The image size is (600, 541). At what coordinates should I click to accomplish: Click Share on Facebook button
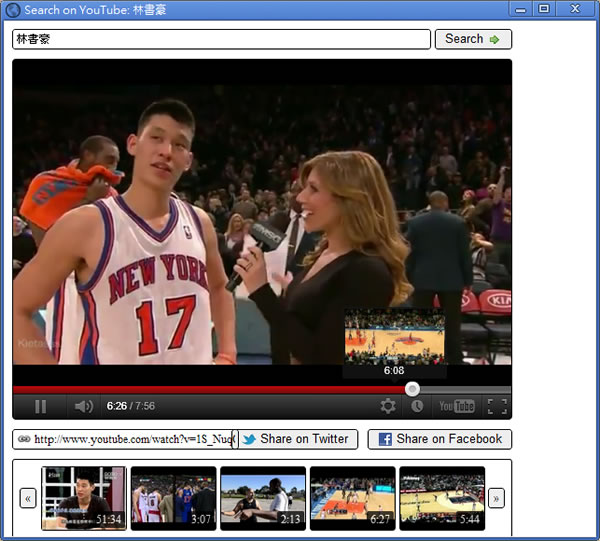[x=439, y=439]
